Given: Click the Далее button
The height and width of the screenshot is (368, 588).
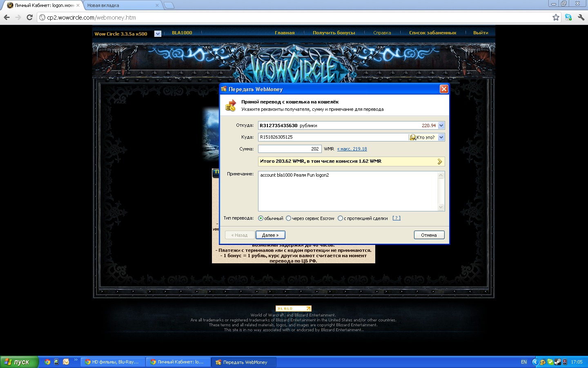Looking at the screenshot, I should point(270,235).
